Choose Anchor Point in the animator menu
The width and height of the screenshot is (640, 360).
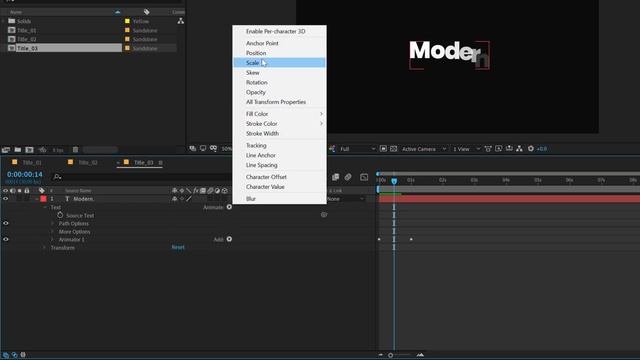(x=279, y=43)
